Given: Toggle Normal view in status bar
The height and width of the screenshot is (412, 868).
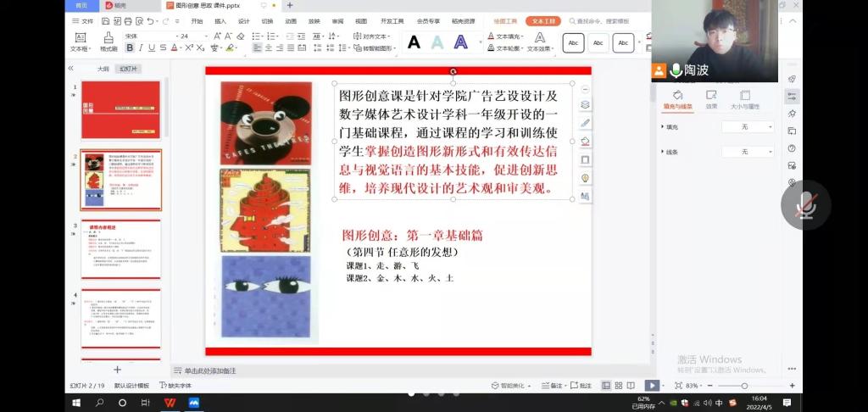Looking at the screenshot, I should click(606, 386).
